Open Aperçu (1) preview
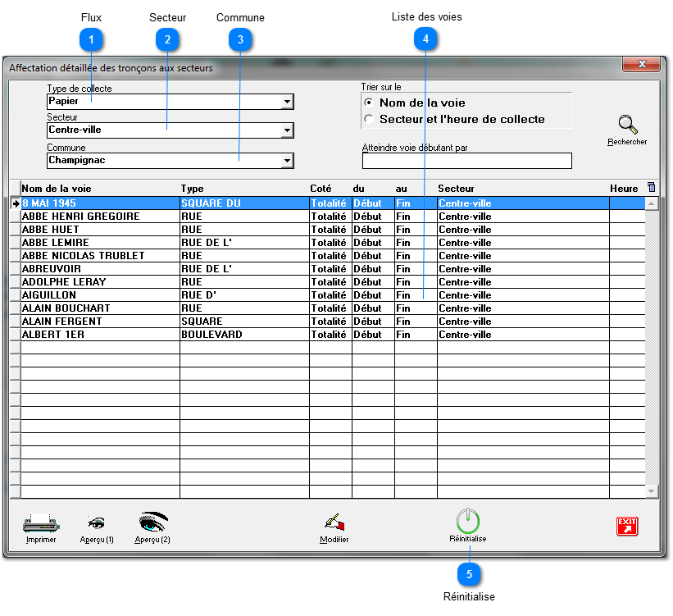673x616 pixels. (97, 523)
